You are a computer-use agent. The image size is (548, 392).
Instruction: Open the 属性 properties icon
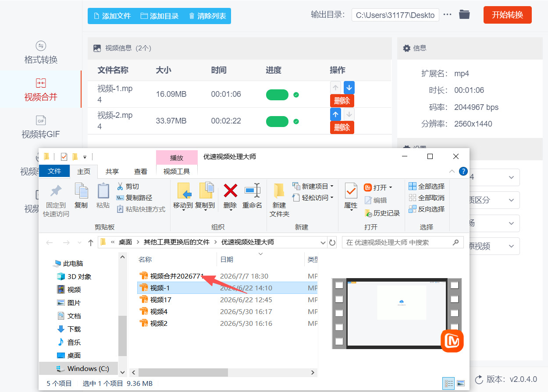coord(351,191)
